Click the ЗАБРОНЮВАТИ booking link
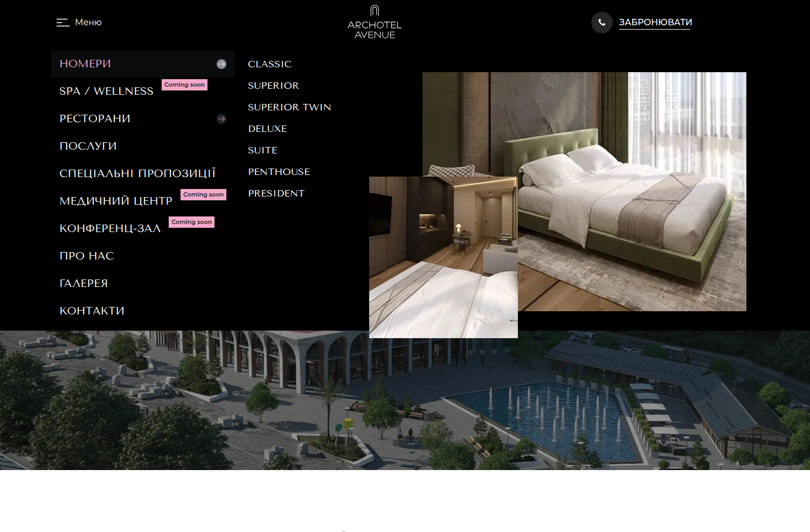Viewport: 810px width, 532px height. 655,23
